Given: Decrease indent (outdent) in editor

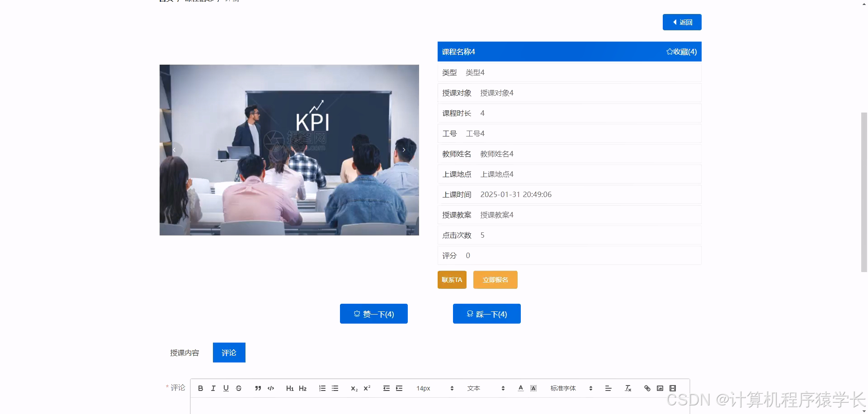Looking at the screenshot, I should point(386,388).
